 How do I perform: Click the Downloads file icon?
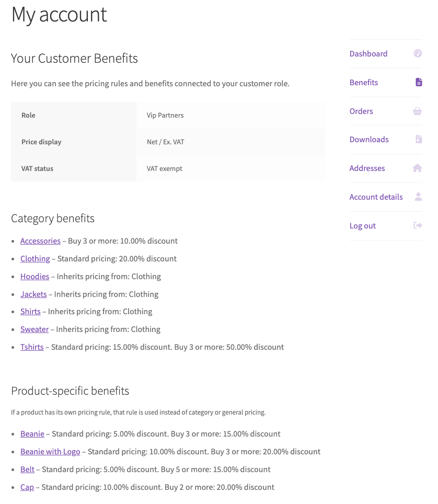418,139
